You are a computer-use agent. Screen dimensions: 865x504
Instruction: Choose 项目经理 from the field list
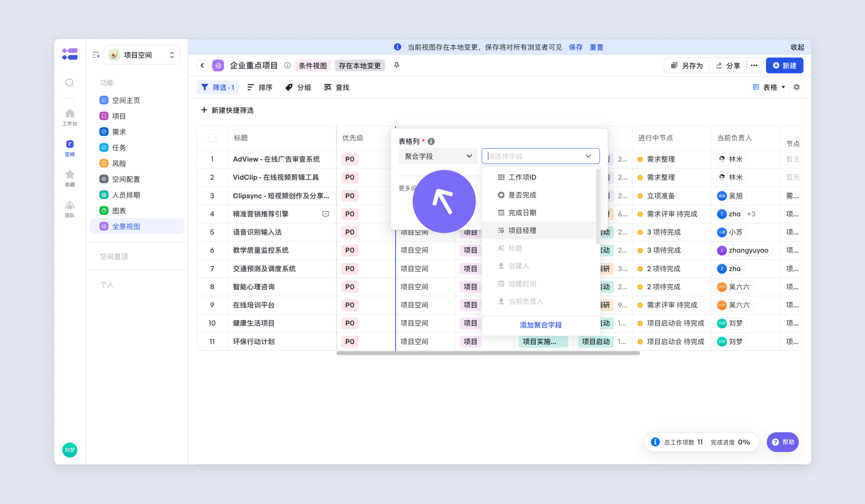[539, 230]
